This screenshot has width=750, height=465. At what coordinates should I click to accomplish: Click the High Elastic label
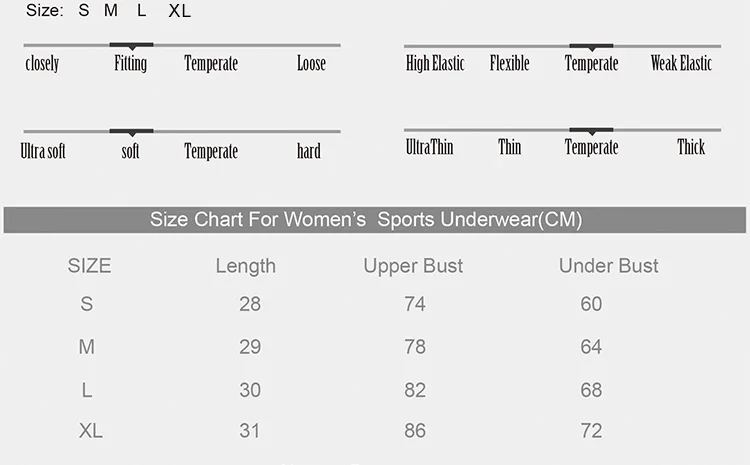[435, 64]
